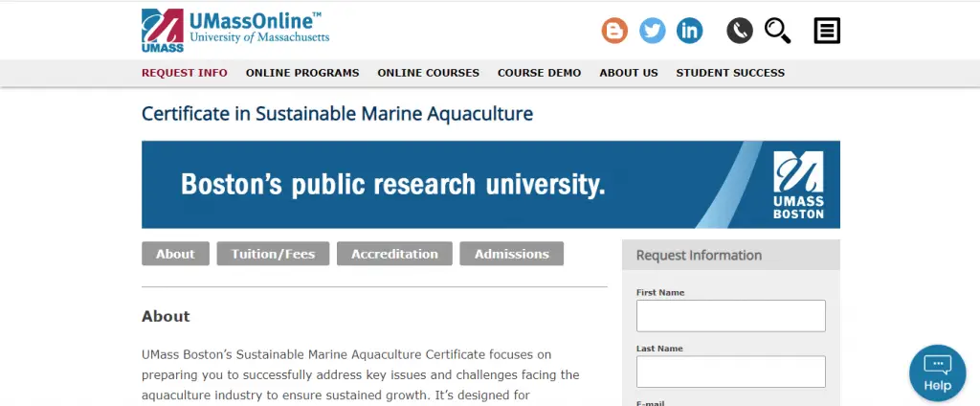Go to Online Courses menu
The width and height of the screenshot is (980, 406).
(x=429, y=73)
